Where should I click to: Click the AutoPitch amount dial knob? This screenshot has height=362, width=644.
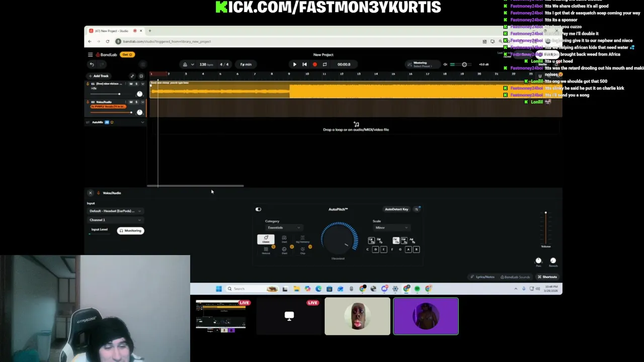(339, 239)
